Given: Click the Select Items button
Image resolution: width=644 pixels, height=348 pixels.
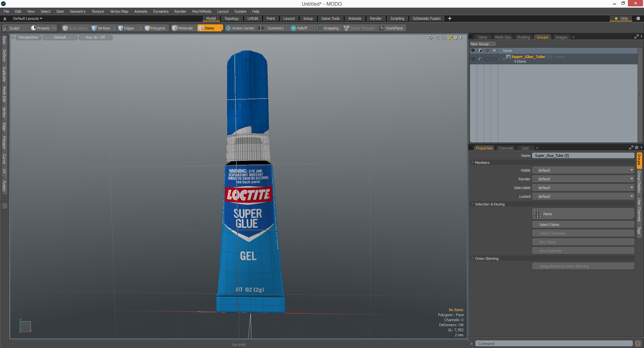Looking at the screenshot, I should tap(583, 225).
